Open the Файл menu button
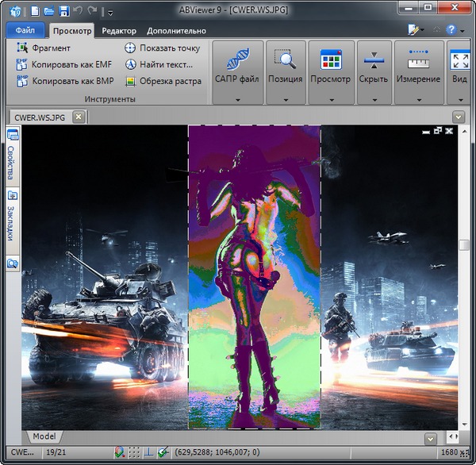The image size is (476, 465). [25, 30]
